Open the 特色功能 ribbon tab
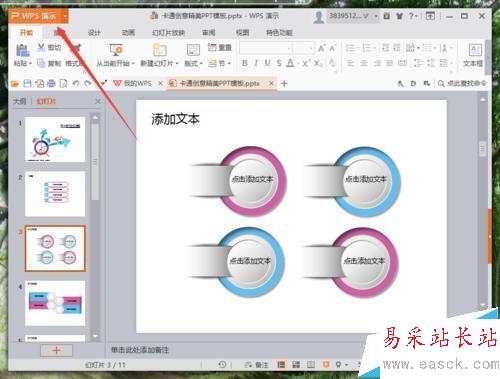Viewport: 500px width, 379px height. coord(279,33)
